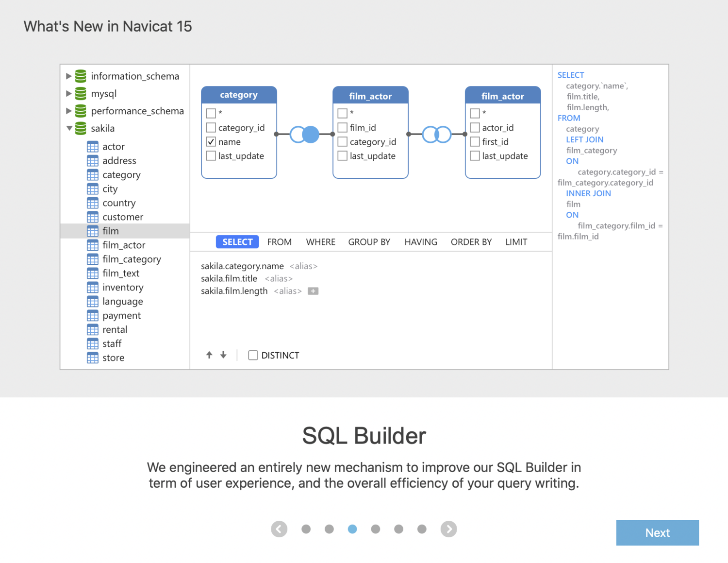Screen dimensions: 728x563
Task: Click the city table icon
Action: point(93,188)
